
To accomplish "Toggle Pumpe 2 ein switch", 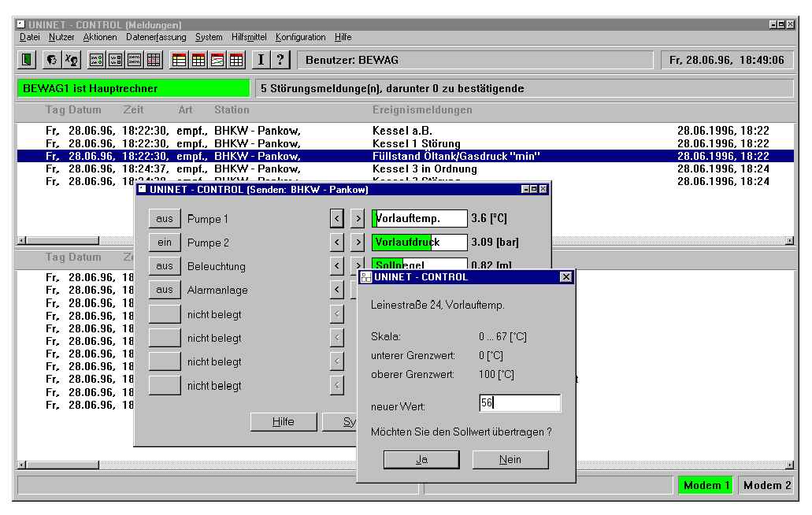I will pos(165,243).
